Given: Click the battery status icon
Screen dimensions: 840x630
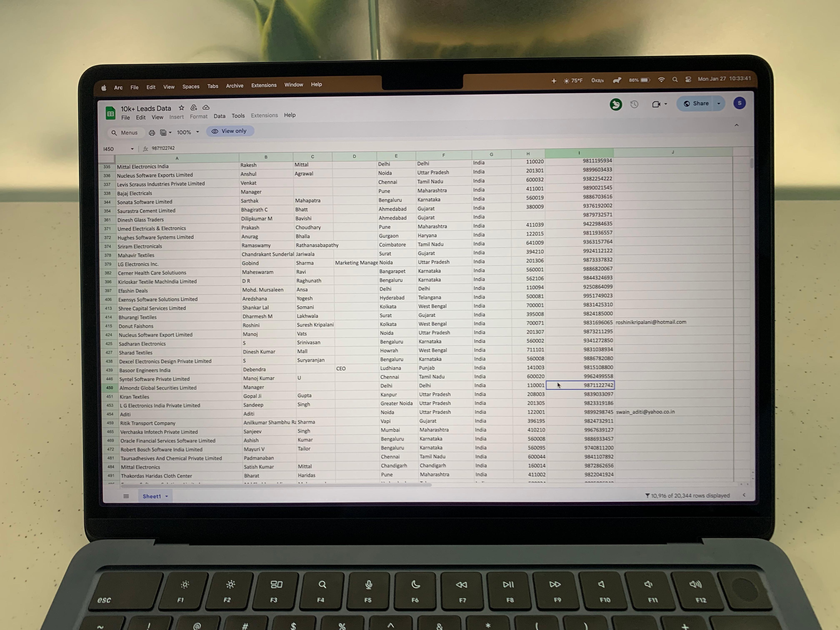Looking at the screenshot, I should point(640,80).
